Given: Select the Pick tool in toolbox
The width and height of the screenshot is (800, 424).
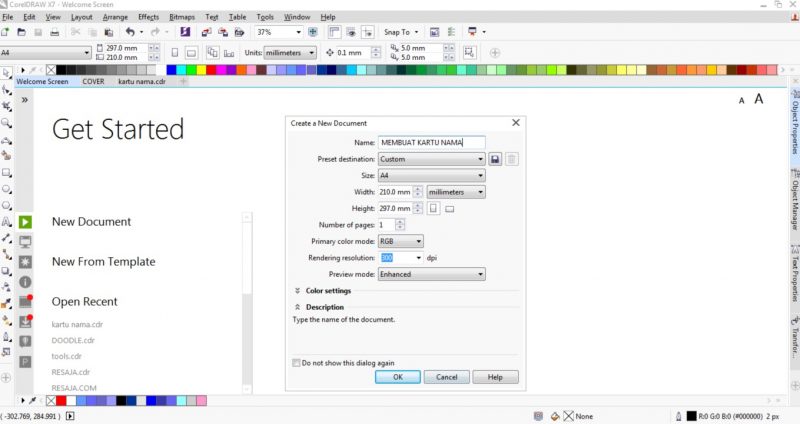Looking at the screenshot, I should (x=6, y=73).
